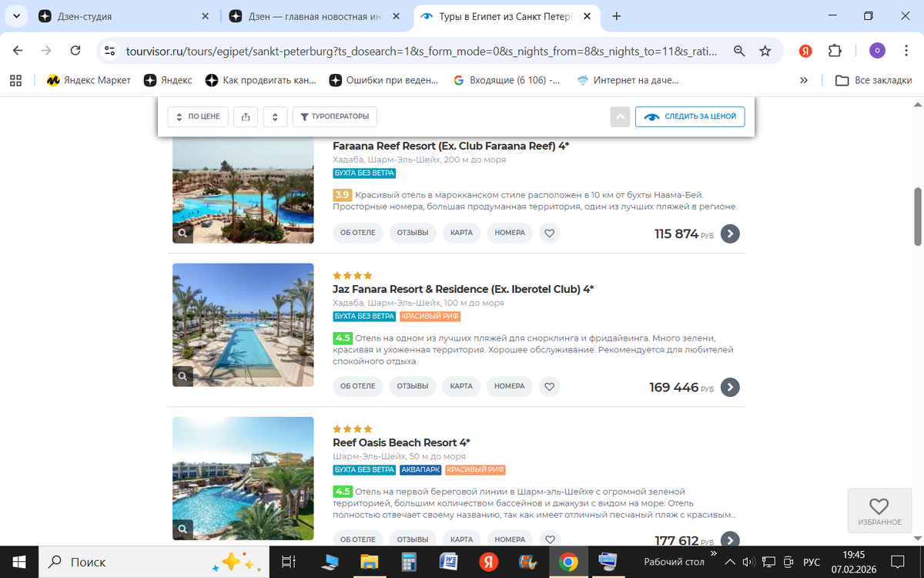
Task: Open Карта for Reef Oasis Beach Resort
Action: pyautogui.click(x=461, y=539)
